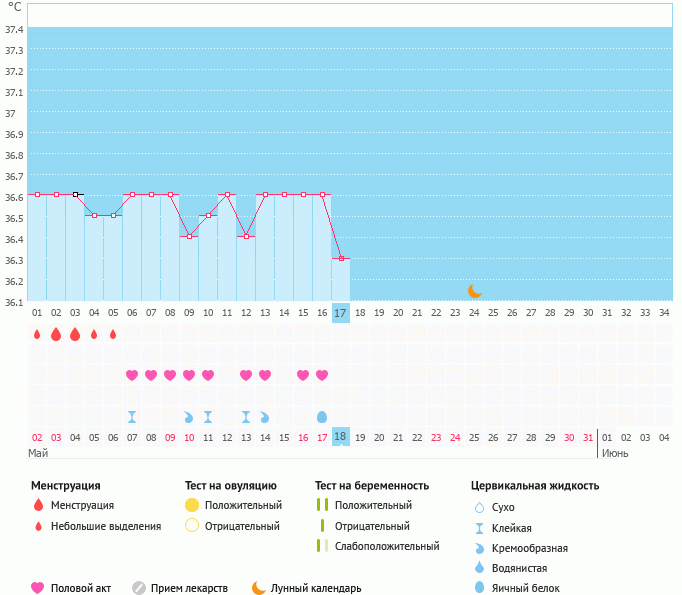The width and height of the screenshot is (682, 595).
Task: Click the Слабоположительный pregnancy test legend icon
Action: (x=322, y=546)
